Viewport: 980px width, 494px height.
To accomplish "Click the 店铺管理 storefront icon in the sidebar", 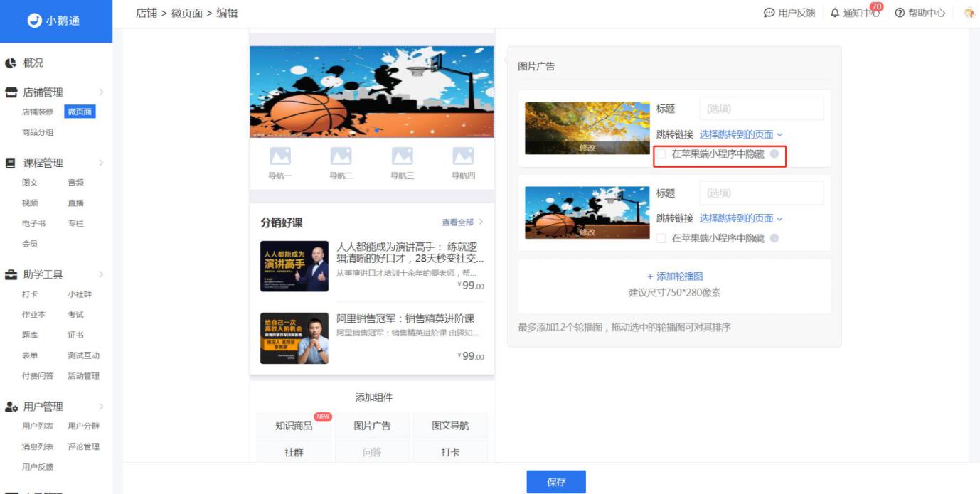I will click(x=11, y=92).
